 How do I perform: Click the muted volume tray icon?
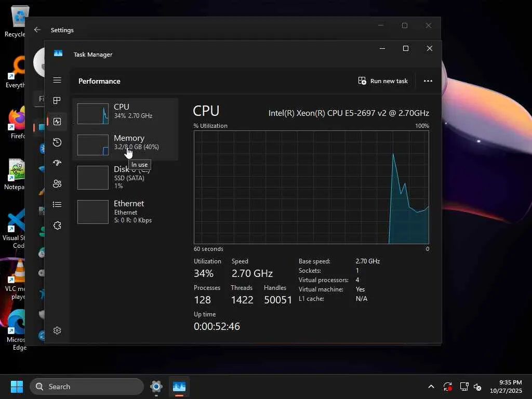click(478, 387)
